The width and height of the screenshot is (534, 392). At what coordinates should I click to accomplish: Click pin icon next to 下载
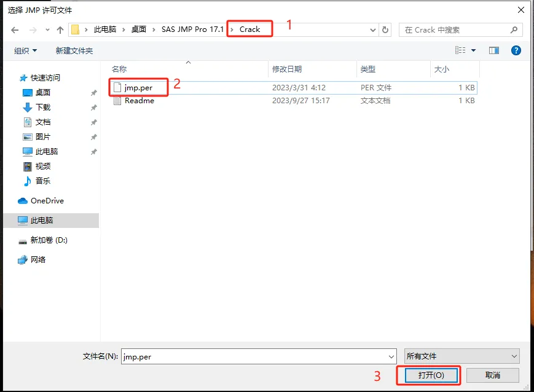pyautogui.click(x=93, y=108)
